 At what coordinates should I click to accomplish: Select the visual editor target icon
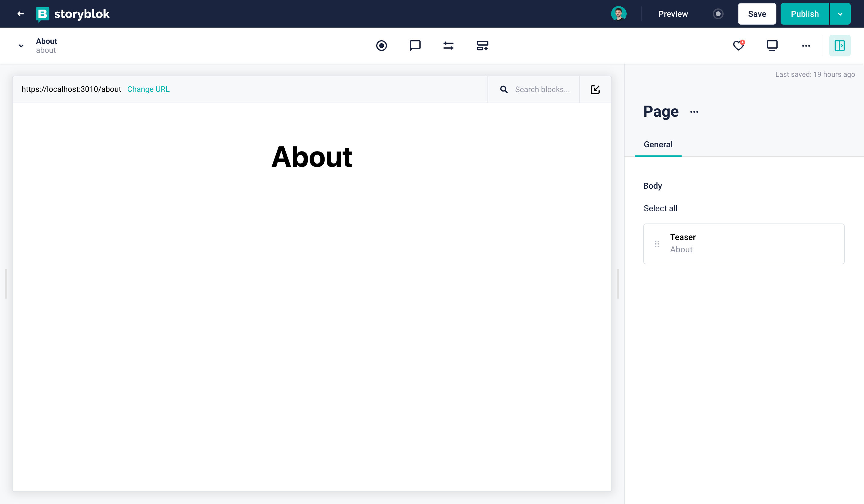click(381, 46)
